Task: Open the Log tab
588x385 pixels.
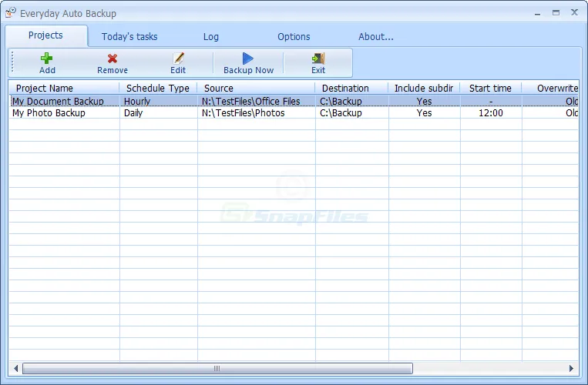Action: pos(210,37)
